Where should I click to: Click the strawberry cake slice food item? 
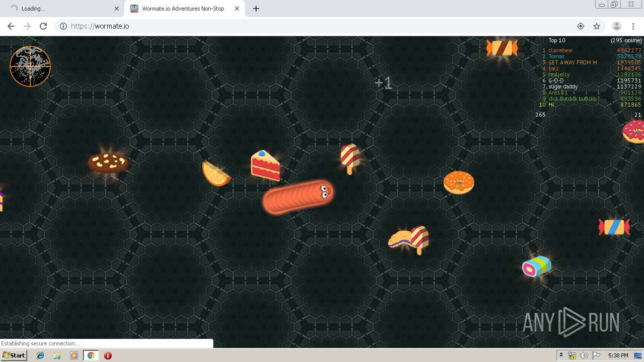265,165
